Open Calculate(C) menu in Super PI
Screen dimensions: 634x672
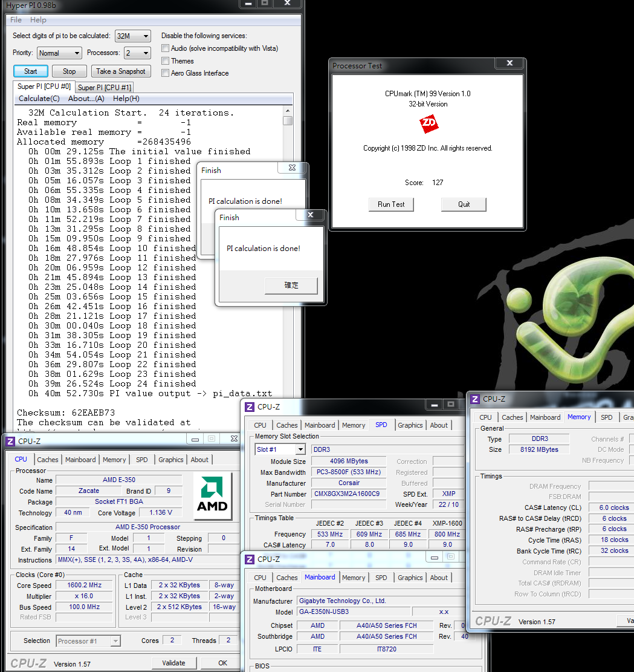tap(39, 99)
